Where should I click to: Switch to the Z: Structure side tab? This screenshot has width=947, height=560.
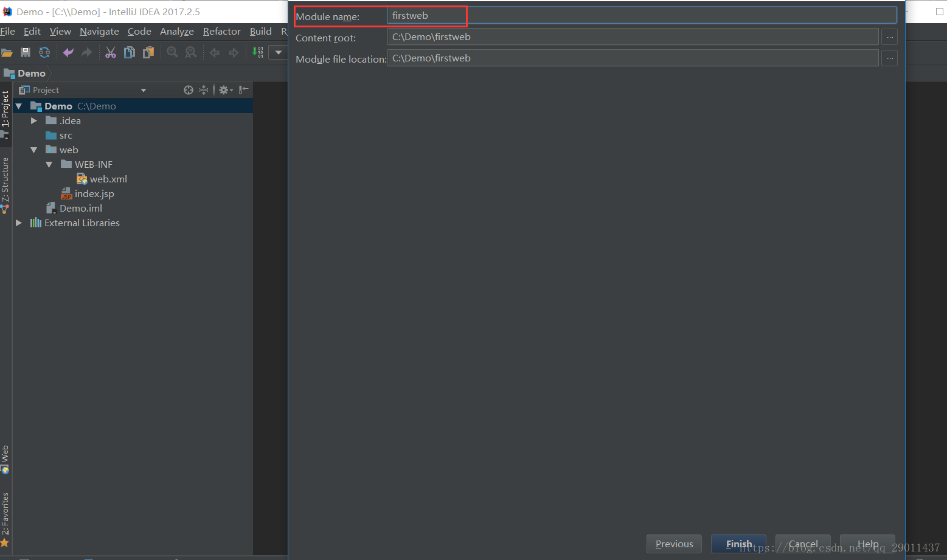[5, 185]
